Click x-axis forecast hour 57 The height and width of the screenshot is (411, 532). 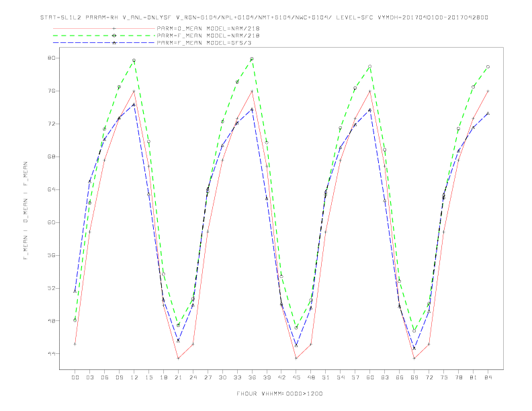coord(355,377)
